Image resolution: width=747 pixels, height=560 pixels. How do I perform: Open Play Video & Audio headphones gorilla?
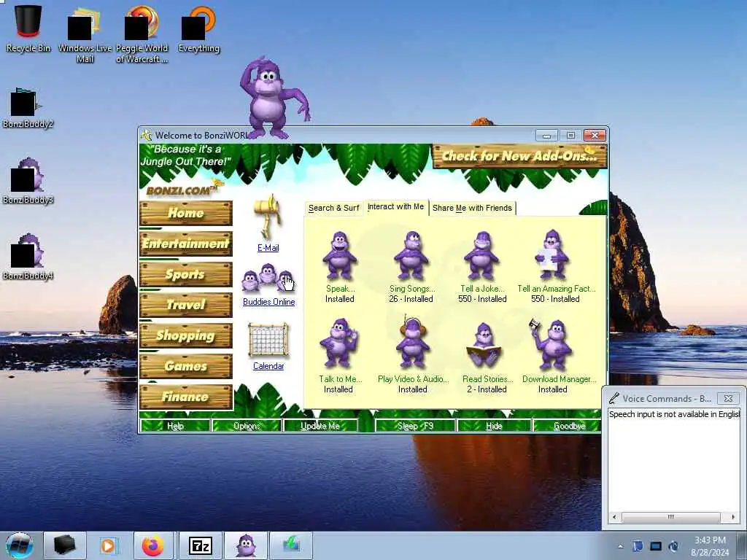tap(413, 343)
